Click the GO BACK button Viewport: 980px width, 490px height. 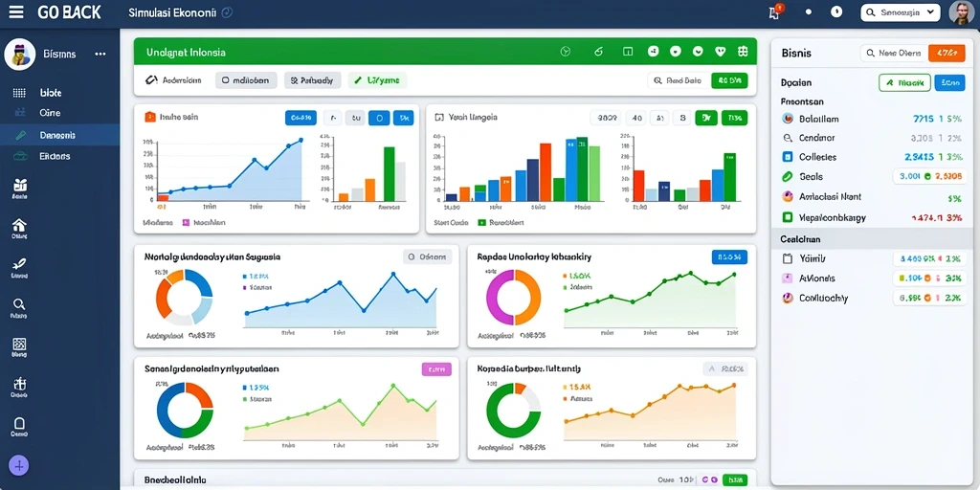click(69, 12)
